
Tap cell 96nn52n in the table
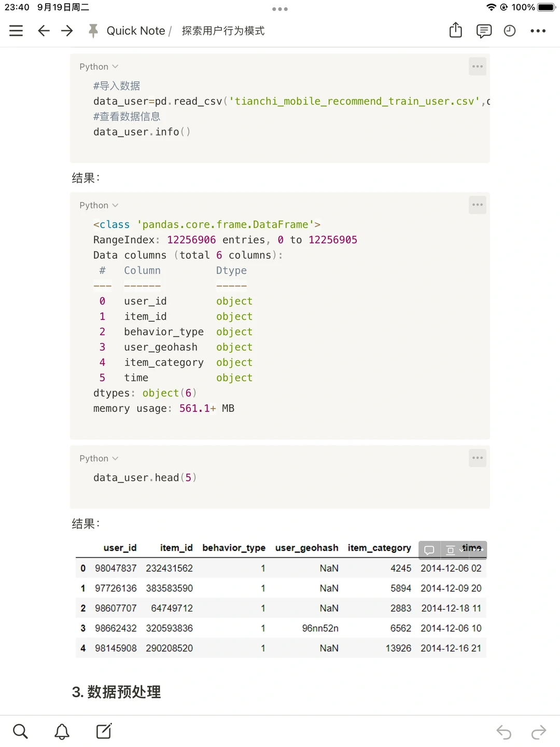tap(320, 628)
